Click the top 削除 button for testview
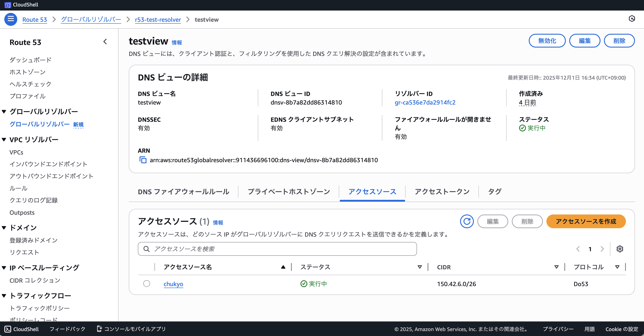The width and height of the screenshot is (644, 336). [x=619, y=41]
